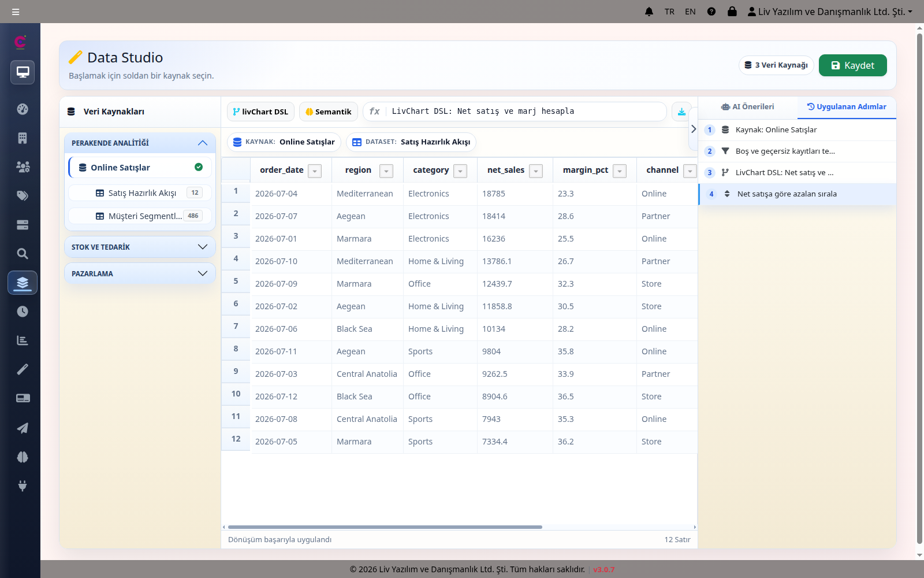This screenshot has height=578, width=924.
Task: Open the category column filter dropdown
Action: click(x=460, y=171)
